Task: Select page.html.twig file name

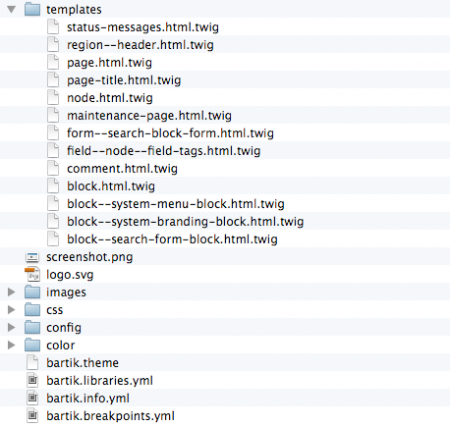Action: [x=109, y=63]
